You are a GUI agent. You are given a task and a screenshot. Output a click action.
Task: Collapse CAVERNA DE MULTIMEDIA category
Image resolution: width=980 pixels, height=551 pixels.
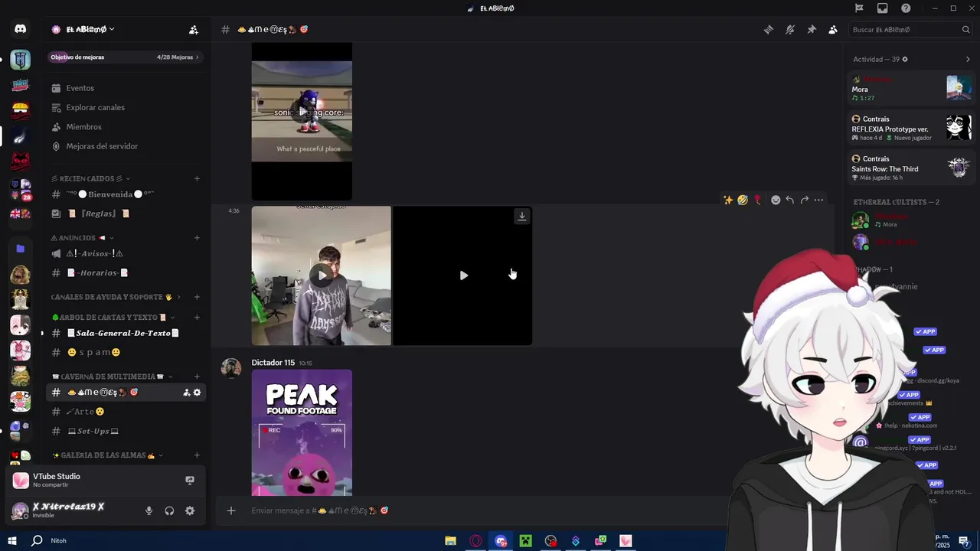111,377
